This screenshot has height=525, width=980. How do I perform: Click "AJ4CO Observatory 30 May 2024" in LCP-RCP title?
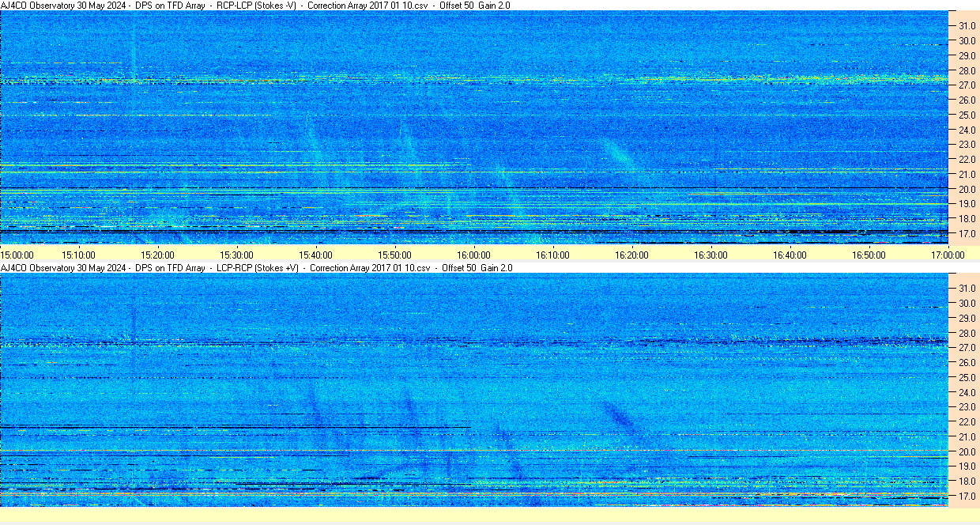click(x=63, y=268)
